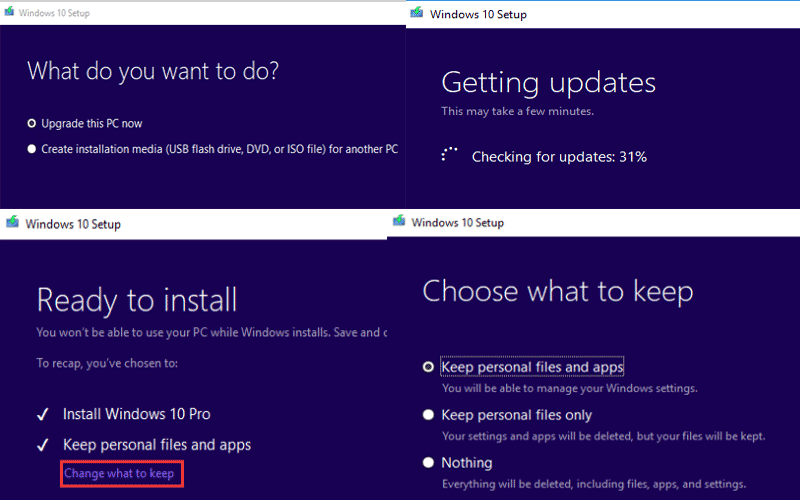Choose 'Create installation media' radio option

pyautogui.click(x=32, y=149)
